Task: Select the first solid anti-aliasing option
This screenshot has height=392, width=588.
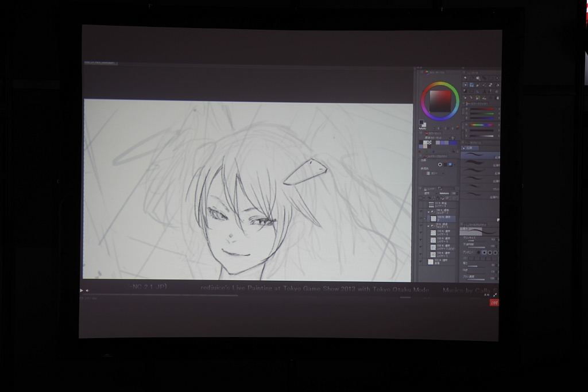Action: click(x=478, y=252)
